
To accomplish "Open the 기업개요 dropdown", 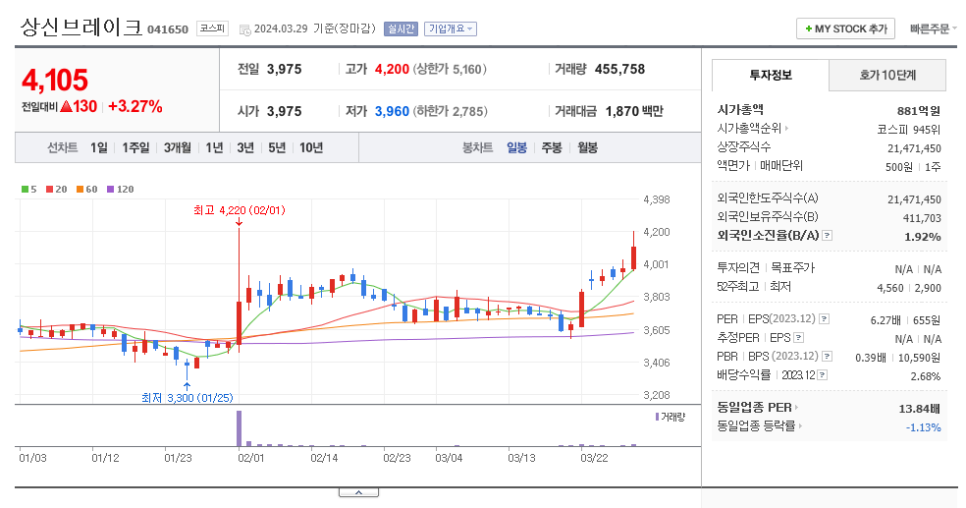I will point(450,29).
